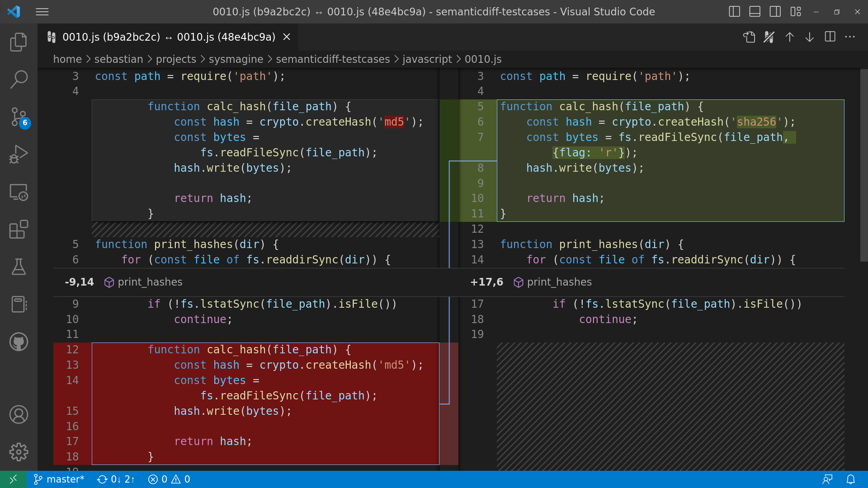Open the Explorer view in activity bar

[x=19, y=42]
